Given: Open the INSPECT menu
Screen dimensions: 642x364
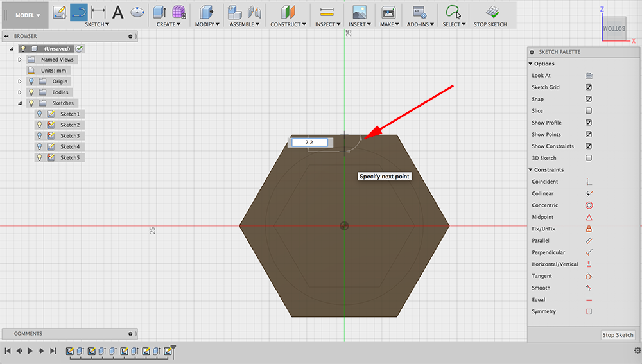Looking at the screenshot, I should [328, 24].
